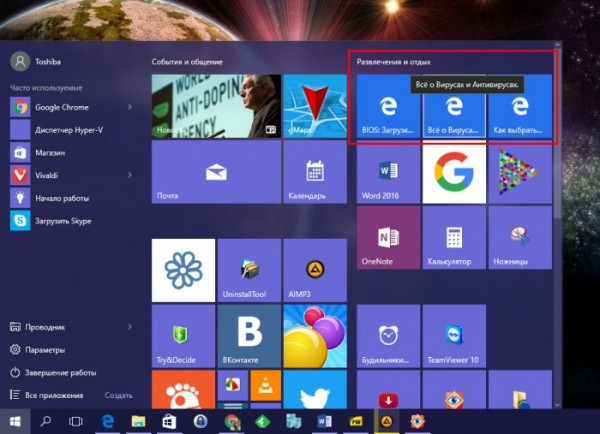
Task: Open the Календарь calendar tile
Action: click(x=315, y=172)
